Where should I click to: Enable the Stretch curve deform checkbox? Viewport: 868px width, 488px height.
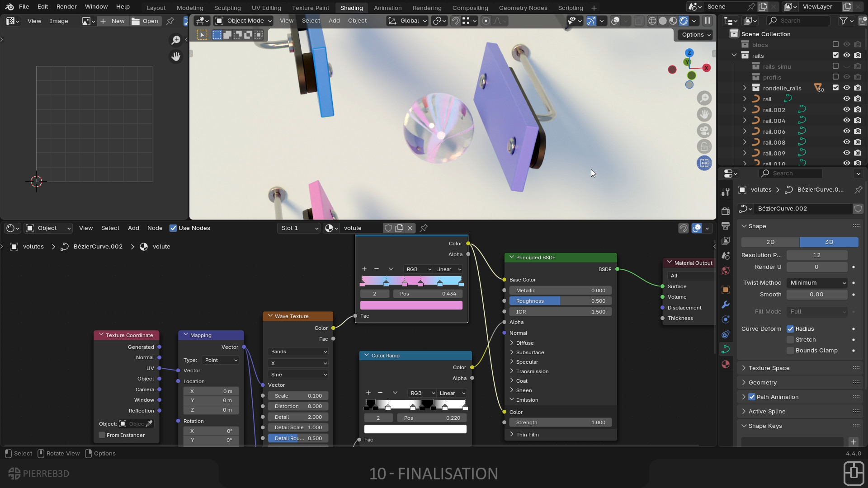[x=790, y=340]
